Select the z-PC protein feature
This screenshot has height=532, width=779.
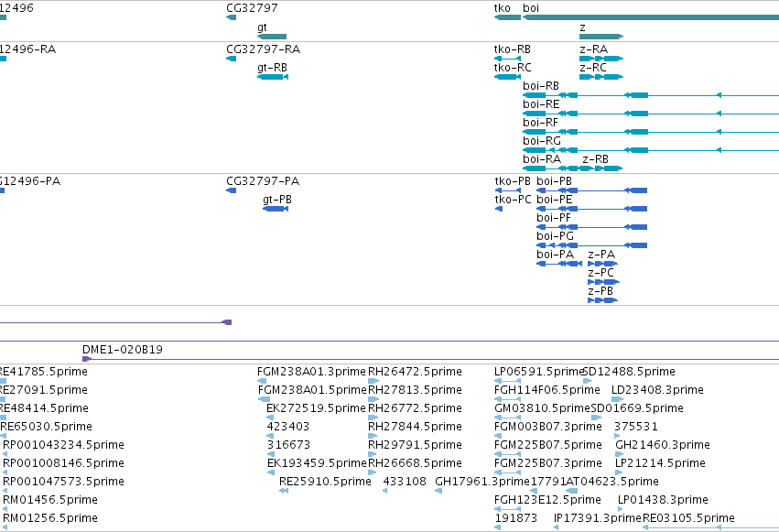[603, 282]
